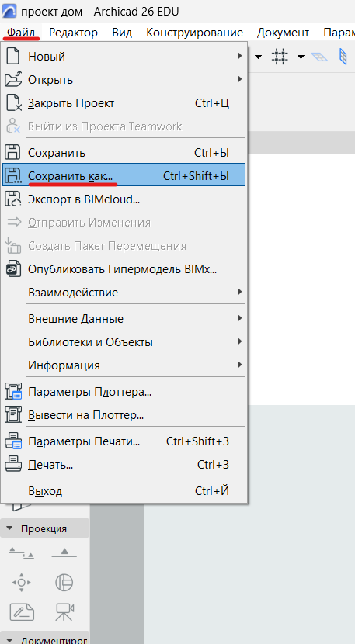Image resolution: width=355 pixels, height=644 pixels.
Task: Select the elevation tool icon in Проекция
Action: [x=64, y=553]
